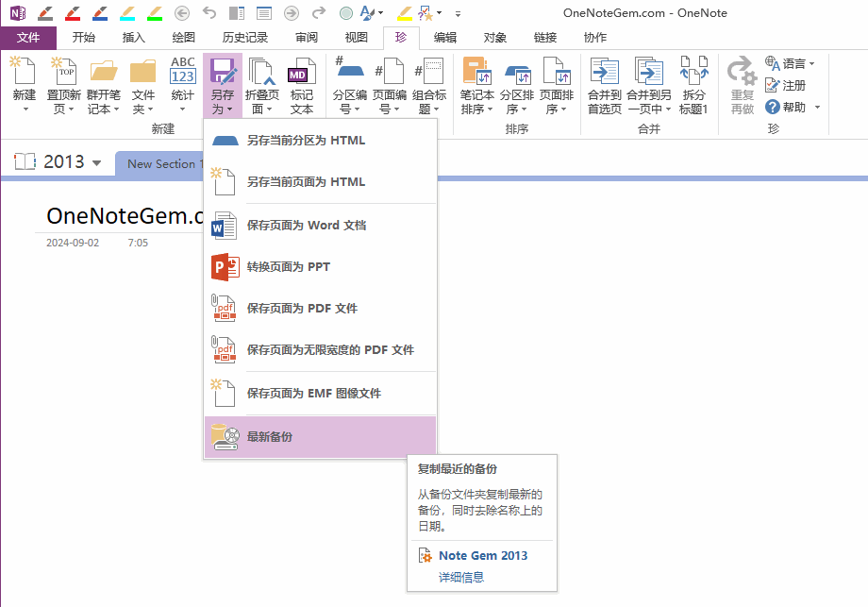Expand the 文件夹 (folder) dropdown

pos(150,110)
